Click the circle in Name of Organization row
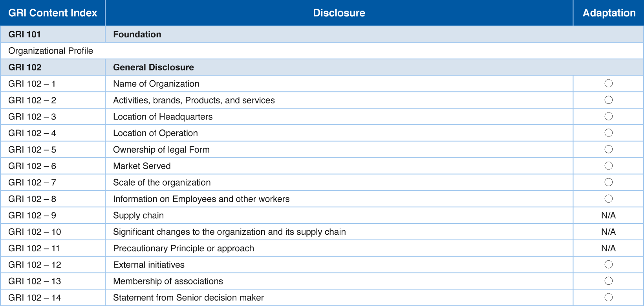 pyautogui.click(x=609, y=83)
